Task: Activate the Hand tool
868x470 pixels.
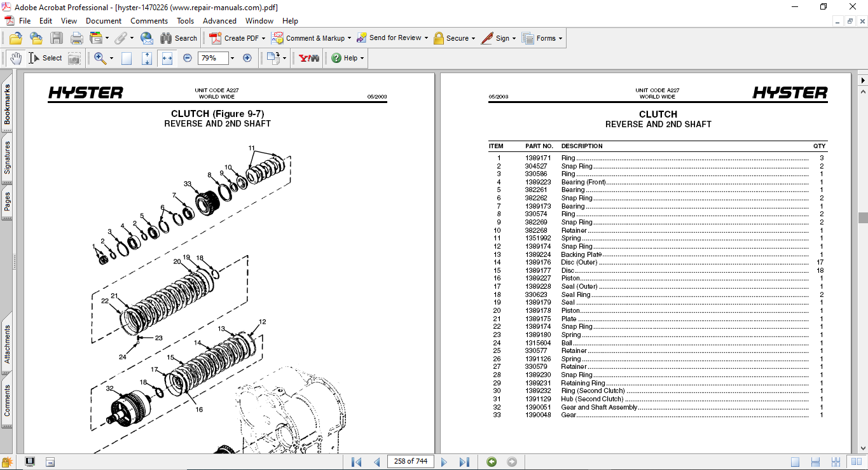Action: [16, 58]
